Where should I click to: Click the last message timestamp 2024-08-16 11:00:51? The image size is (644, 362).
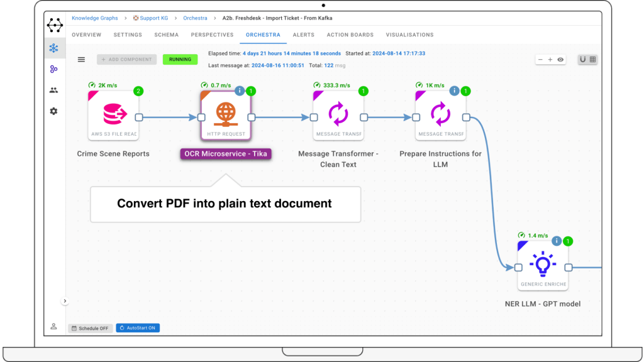tap(278, 65)
